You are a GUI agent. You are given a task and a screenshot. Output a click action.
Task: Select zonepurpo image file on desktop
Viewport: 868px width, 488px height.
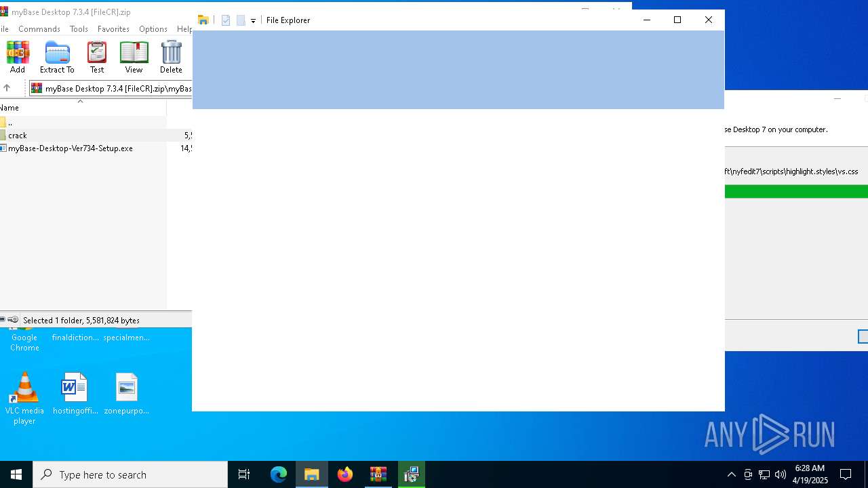126,394
